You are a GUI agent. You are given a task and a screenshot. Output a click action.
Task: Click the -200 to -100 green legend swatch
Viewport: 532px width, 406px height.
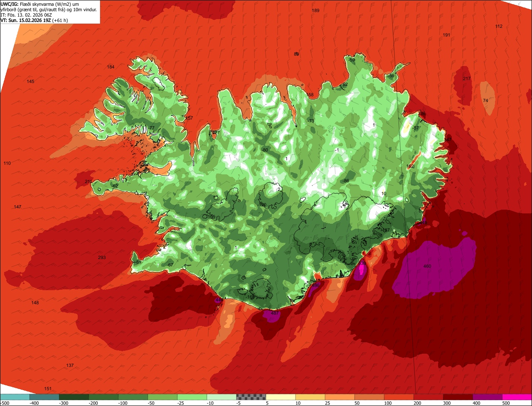[103, 397]
